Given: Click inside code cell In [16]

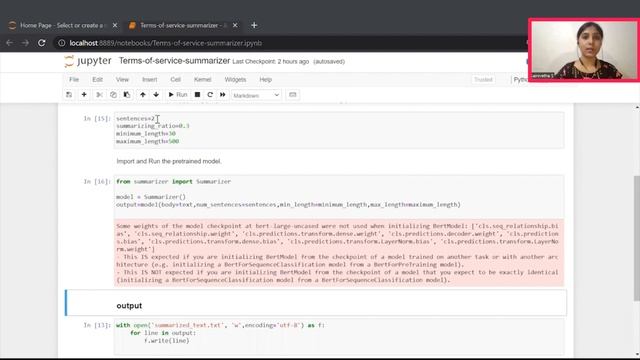Looking at the screenshot, I should coord(339,197).
